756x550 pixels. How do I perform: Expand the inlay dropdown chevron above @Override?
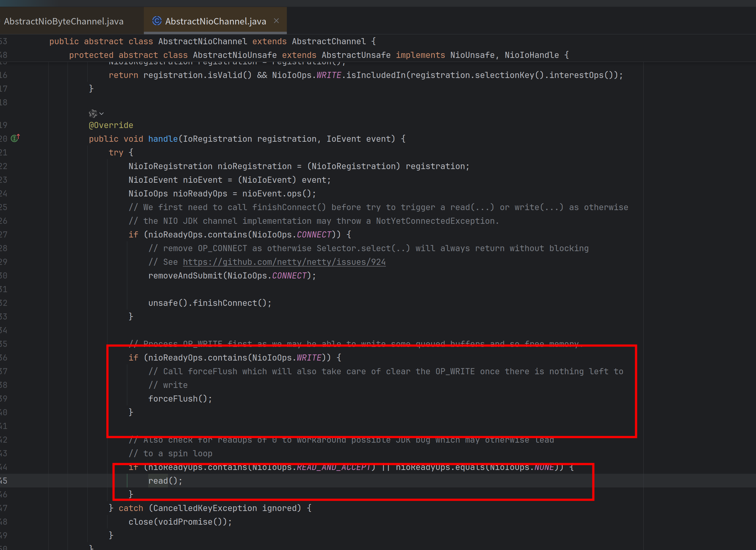[102, 113]
